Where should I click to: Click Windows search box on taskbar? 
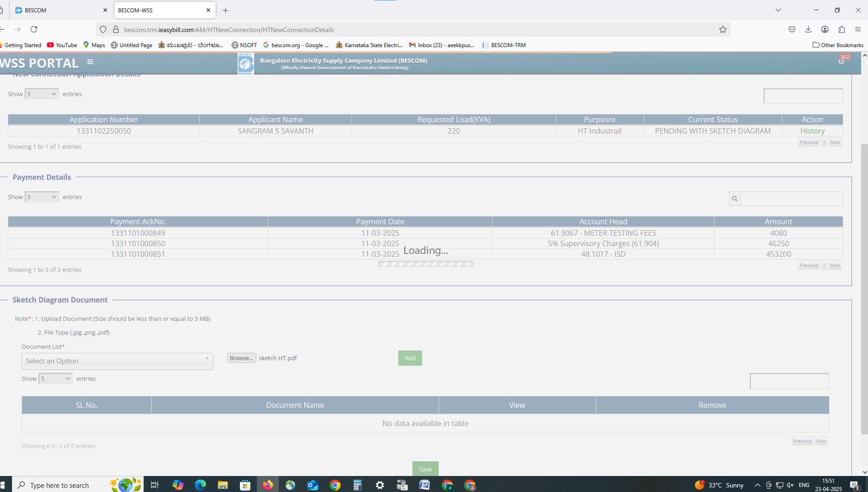[x=78, y=485]
